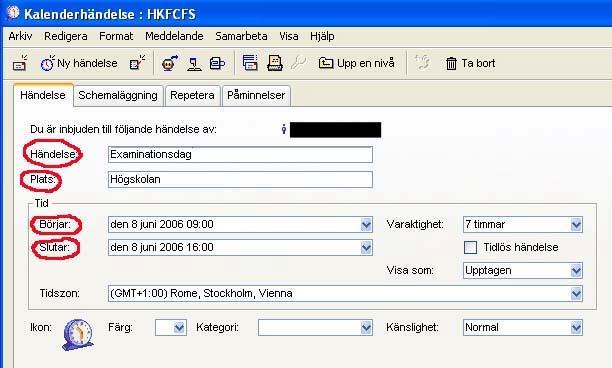Click the greyed key toolbar icon

tap(299, 63)
